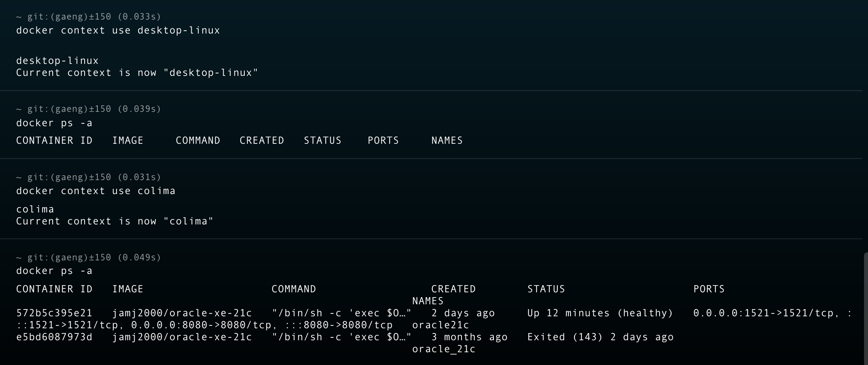
Task: Click the Exited (143) 2 days ago status
Action: tap(600, 337)
